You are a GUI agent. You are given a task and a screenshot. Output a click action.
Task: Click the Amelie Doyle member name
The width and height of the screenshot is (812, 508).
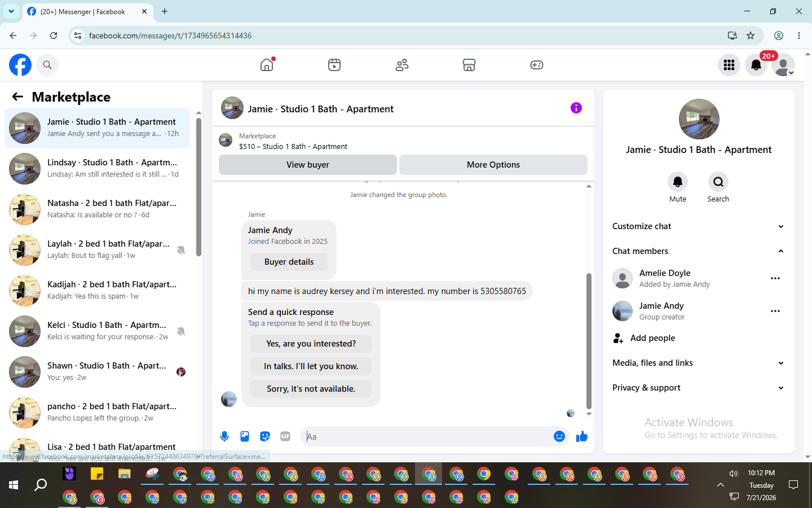(665, 273)
